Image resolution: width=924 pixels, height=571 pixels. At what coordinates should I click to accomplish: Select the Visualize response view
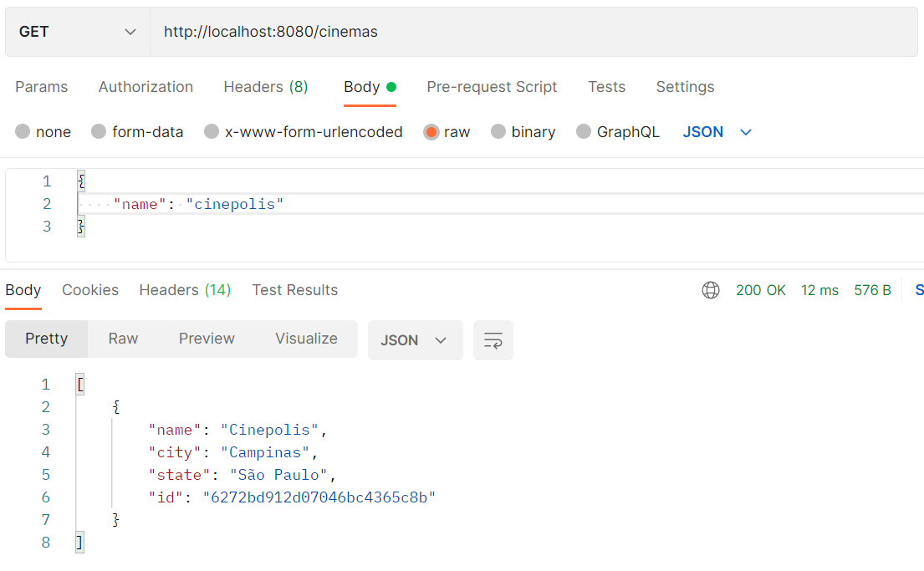click(x=306, y=339)
